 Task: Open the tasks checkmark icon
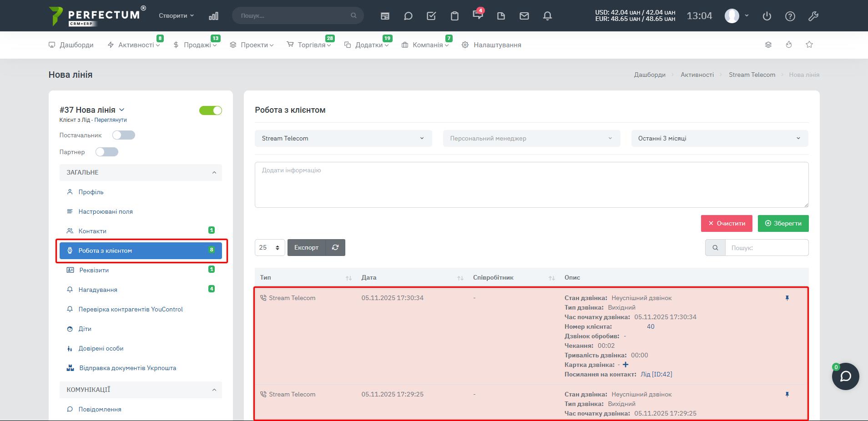click(x=431, y=16)
